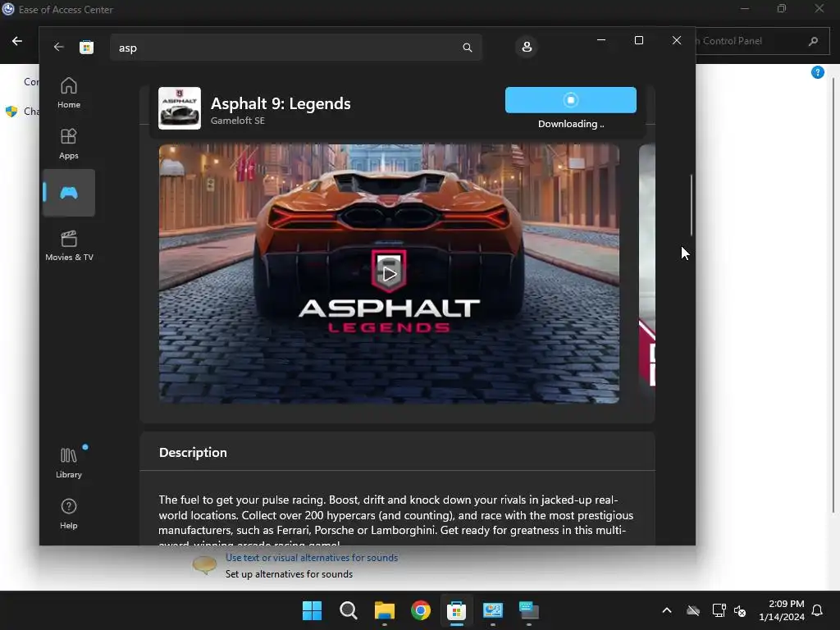
Task: Open the user account profile icon
Action: pyautogui.click(x=527, y=47)
